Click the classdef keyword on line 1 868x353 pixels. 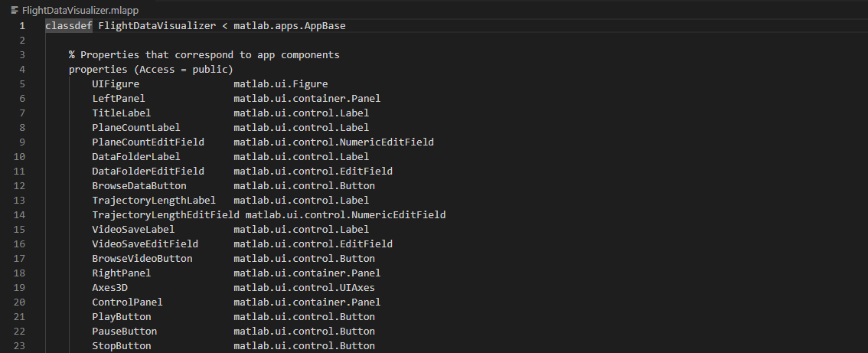pyautogui.click(x=69, y=25)
